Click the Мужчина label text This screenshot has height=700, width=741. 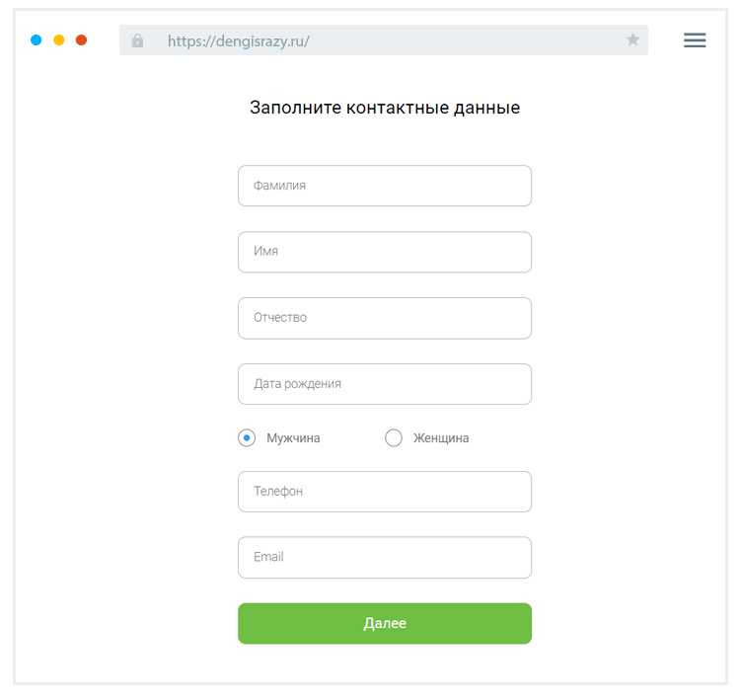(x=293, y=438)
